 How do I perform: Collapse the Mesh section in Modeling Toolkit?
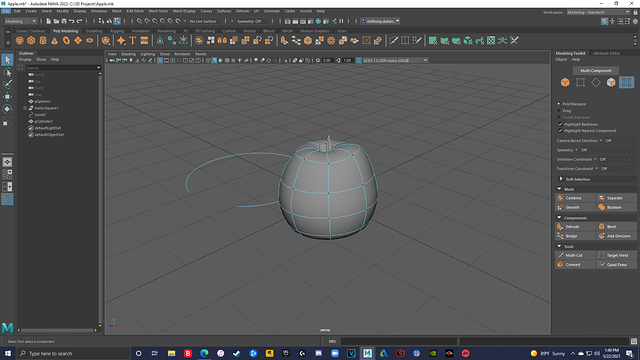(559, 189)
